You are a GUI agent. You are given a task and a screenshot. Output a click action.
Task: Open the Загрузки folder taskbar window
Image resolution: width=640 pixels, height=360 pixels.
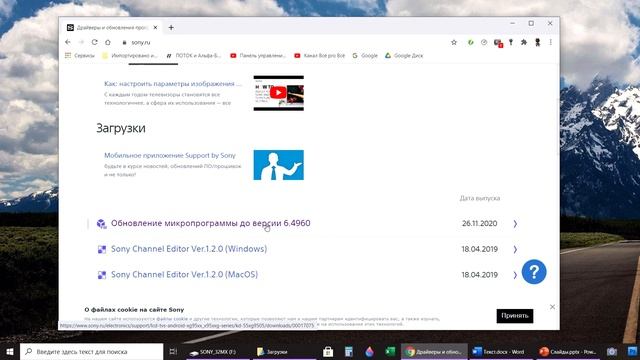[x=284, y=352]
